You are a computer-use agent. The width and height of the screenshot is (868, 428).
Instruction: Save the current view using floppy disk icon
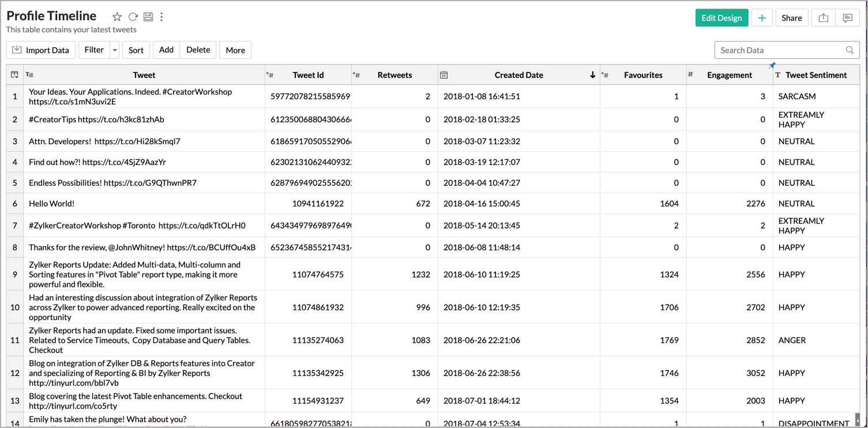[x=148, y=17]
